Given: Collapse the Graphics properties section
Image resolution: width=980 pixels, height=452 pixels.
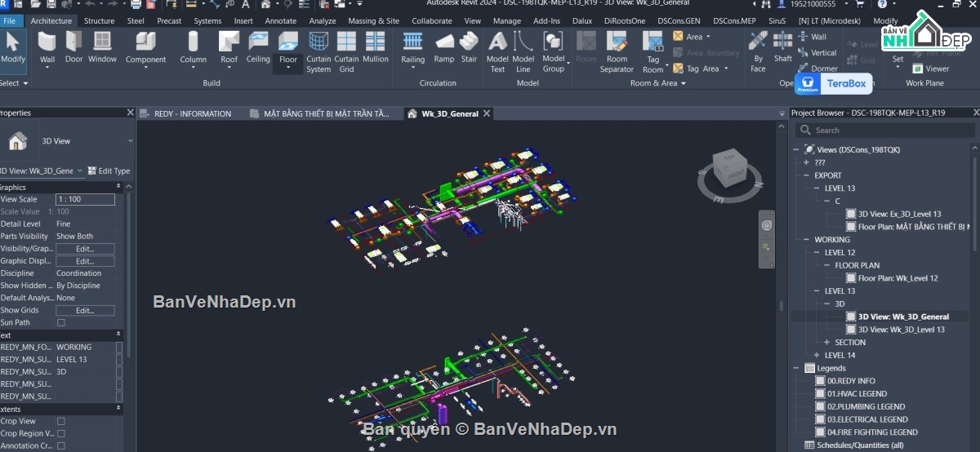Looking at the screenshot, I should click(x=118, y=187).
